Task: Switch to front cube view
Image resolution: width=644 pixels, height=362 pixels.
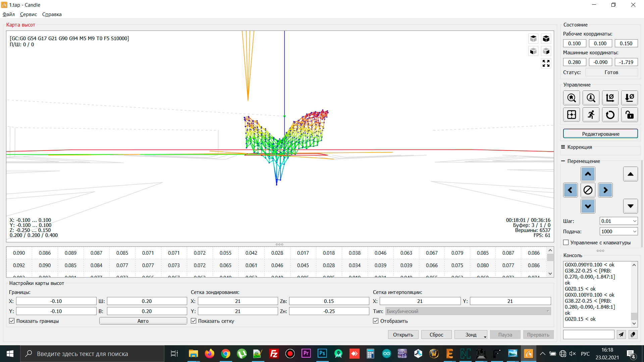Action: tap(533, 51)
